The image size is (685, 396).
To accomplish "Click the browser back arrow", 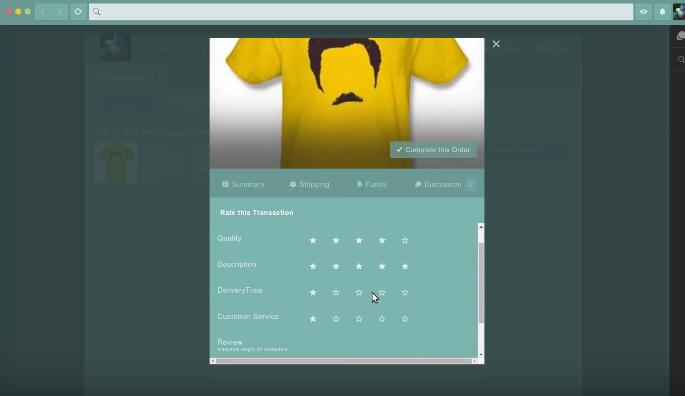I will coord(43,12).
